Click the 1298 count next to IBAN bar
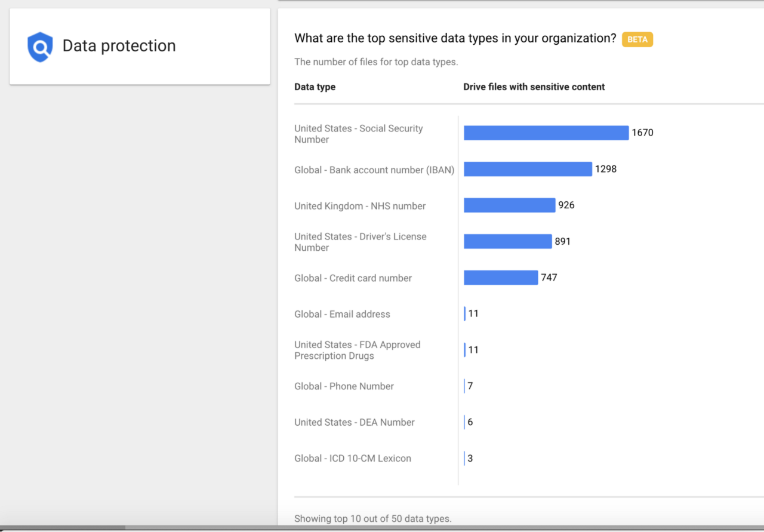764x532 pixels. point(605,169)
